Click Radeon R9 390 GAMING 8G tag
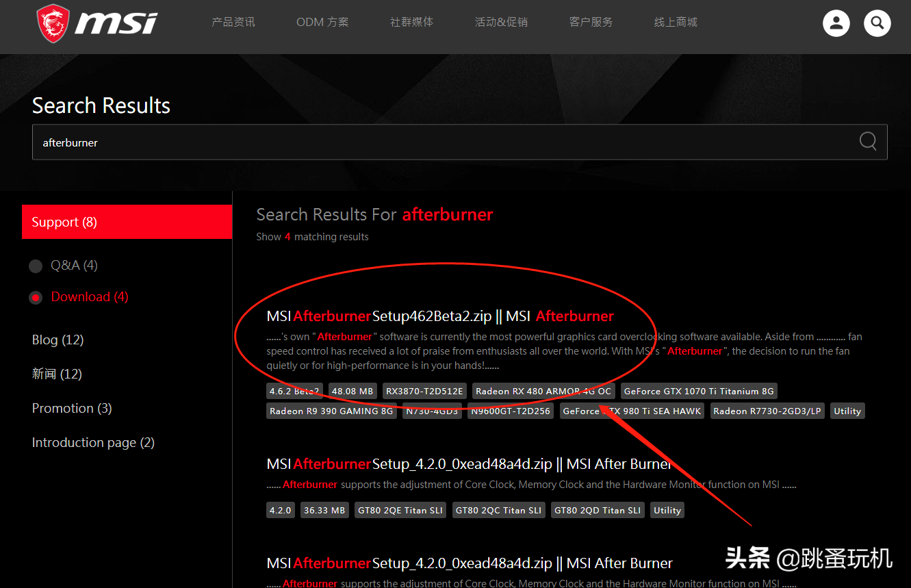911x588 pixels. point(331,411)
